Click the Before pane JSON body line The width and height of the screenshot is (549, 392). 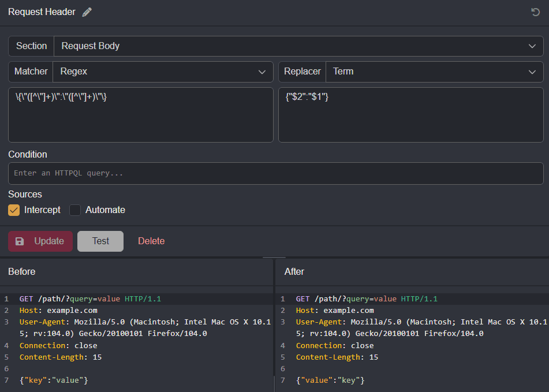click(x=54, y=380)
